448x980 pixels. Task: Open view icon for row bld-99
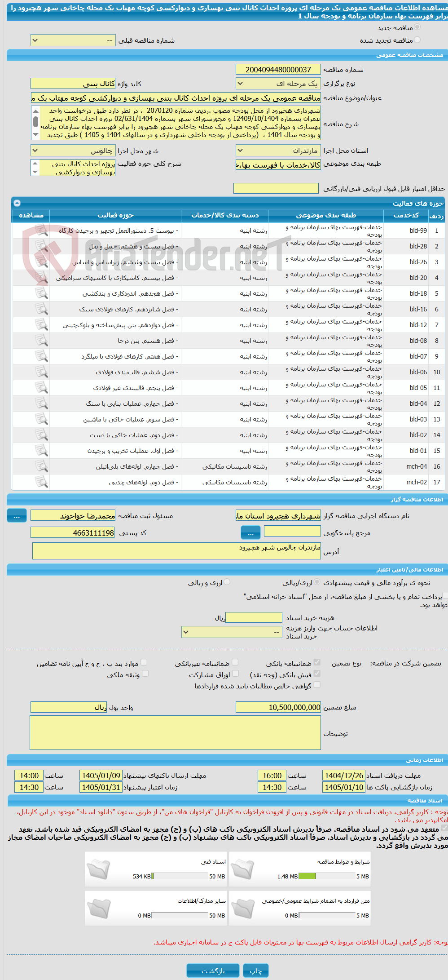(x=41, y=231)
